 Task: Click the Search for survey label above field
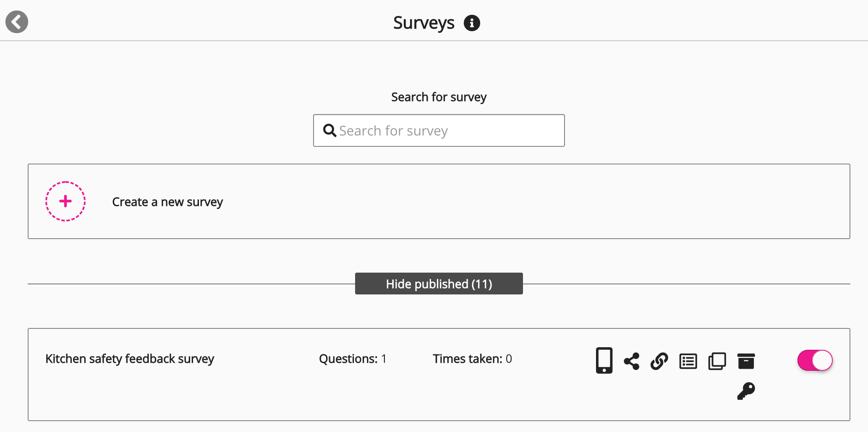pos(439,97)
